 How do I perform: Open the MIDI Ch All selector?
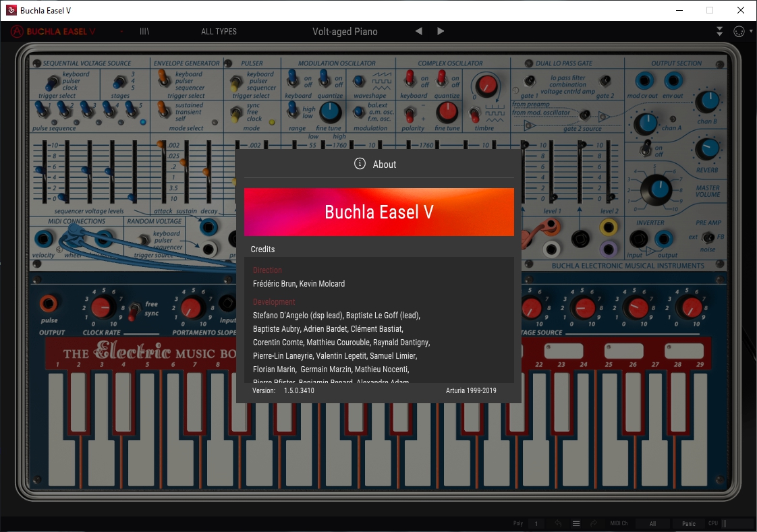tap(652, 523)
